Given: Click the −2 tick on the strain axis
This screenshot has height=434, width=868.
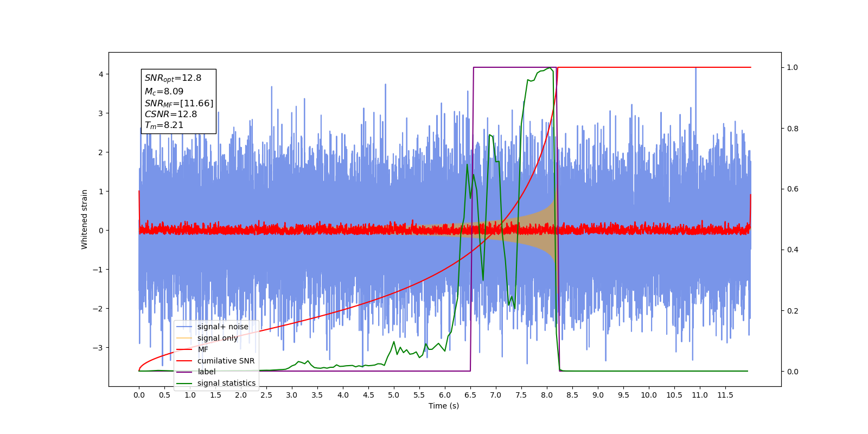Looking at the screenshot, I should (98, 309).
